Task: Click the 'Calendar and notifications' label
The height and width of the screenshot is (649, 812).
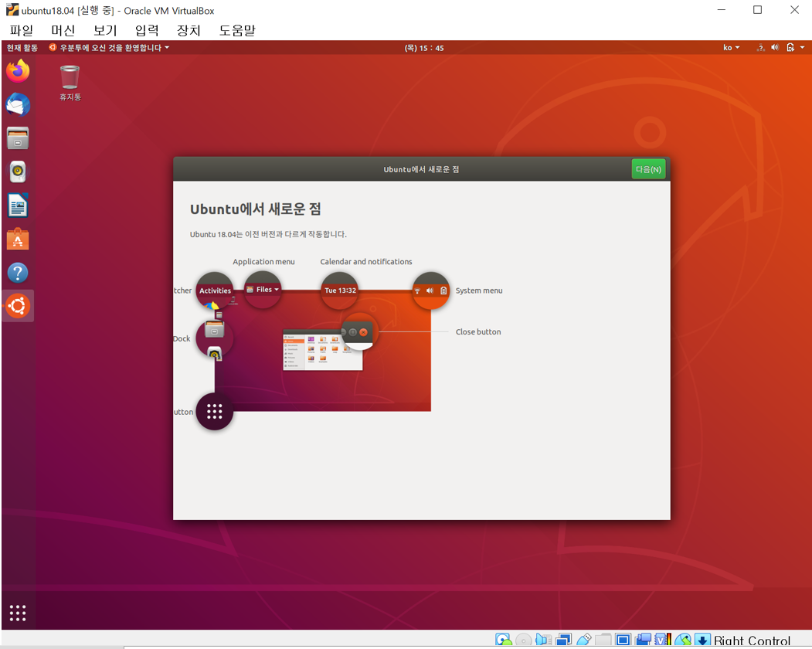Action: [x=366, y=262]
